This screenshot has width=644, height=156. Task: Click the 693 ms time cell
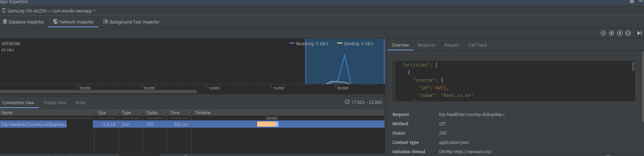[x=181, y=124]
